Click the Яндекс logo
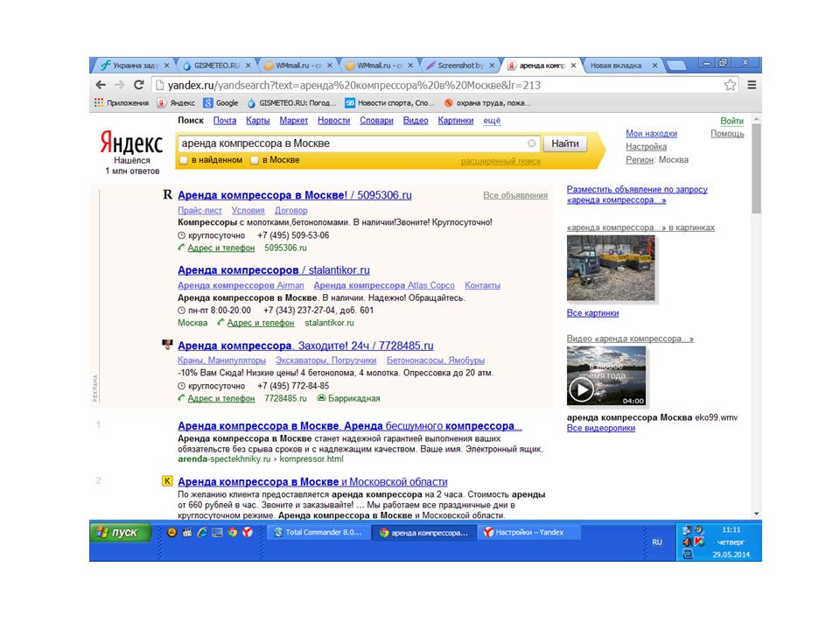The height and width of the screenshot is (630, 840). [x=131, y=143]
